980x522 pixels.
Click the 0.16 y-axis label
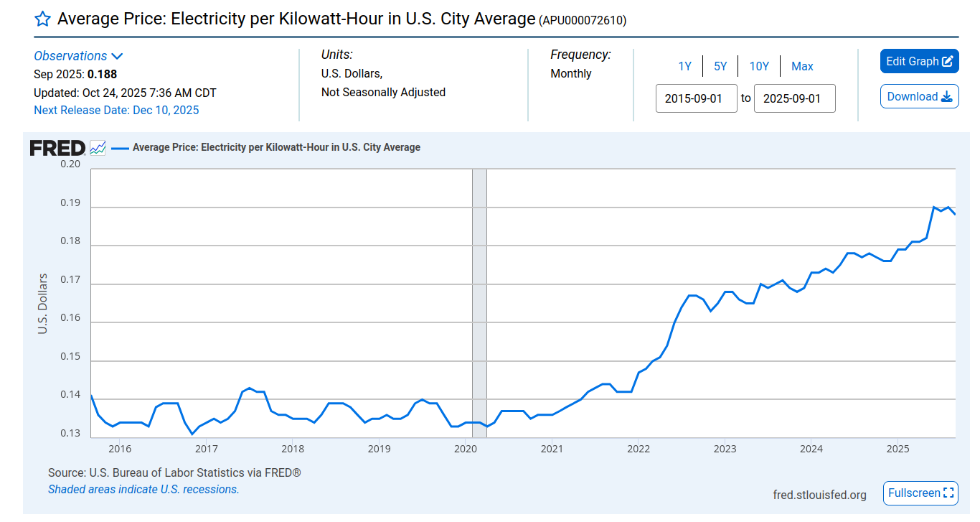[x=70, y=317]
